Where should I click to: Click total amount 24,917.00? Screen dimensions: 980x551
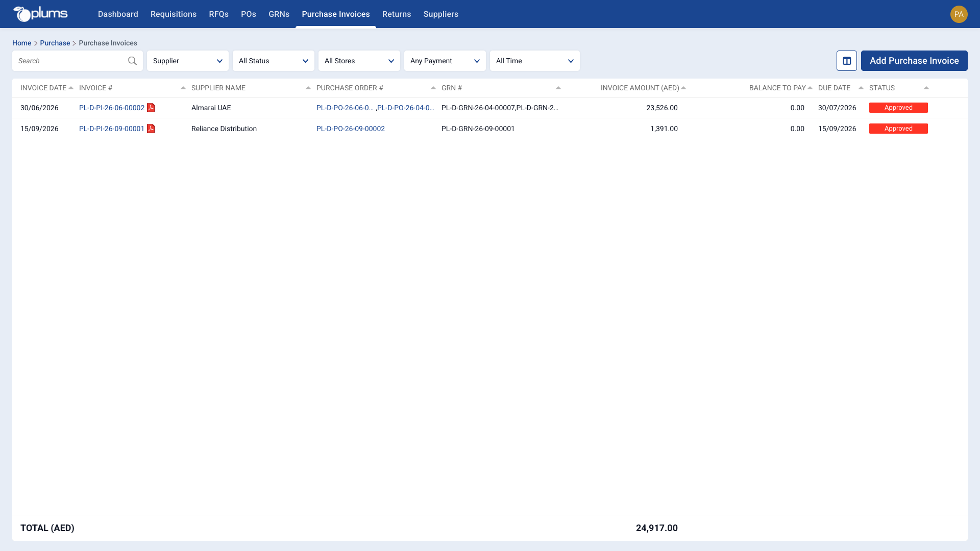(657, 528)
